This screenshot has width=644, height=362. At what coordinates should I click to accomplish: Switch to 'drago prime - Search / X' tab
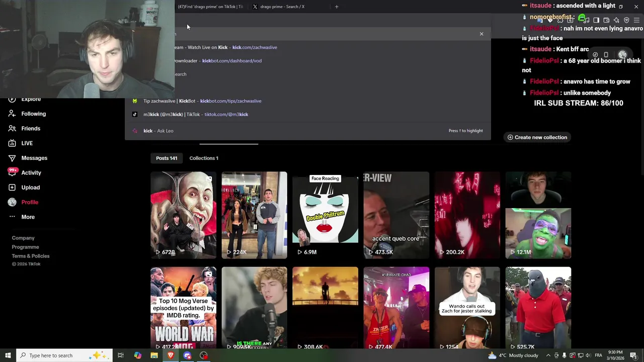[x=282, y=7]
